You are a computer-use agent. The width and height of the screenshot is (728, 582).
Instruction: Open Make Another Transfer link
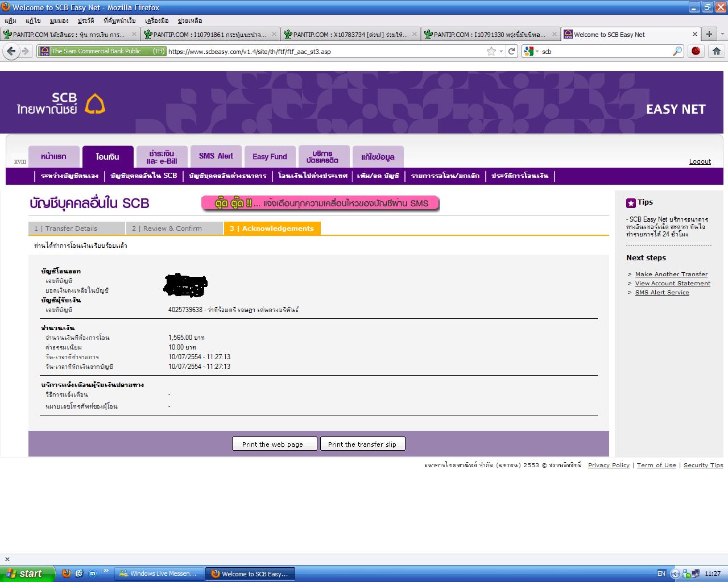pyautogui.click(x=671, y=274)
